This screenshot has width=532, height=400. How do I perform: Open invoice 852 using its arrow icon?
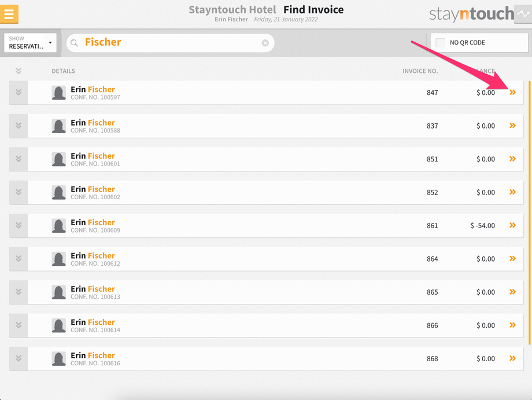coord(512,192)
